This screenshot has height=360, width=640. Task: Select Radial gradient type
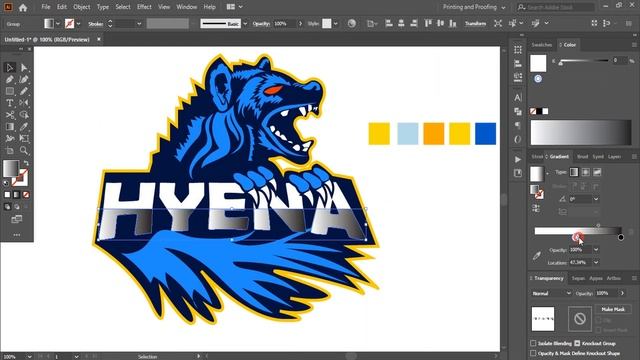coord(585,172)
